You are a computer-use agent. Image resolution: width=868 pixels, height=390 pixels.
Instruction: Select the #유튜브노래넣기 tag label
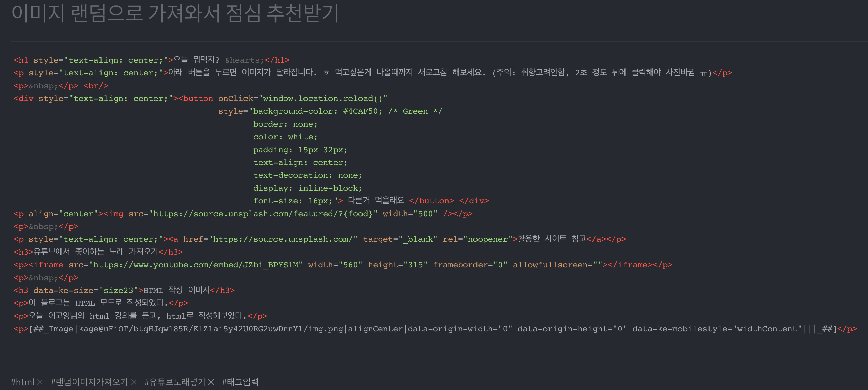(175, 382)
